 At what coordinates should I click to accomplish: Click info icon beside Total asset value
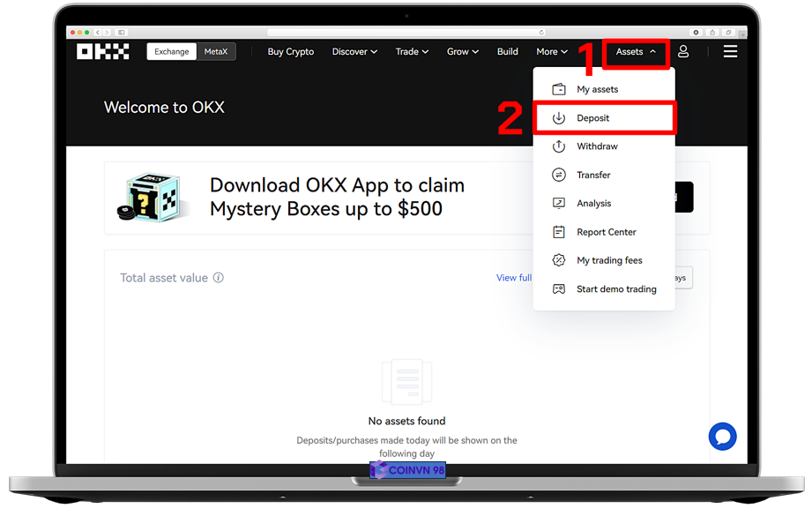(x=219, y=278)
